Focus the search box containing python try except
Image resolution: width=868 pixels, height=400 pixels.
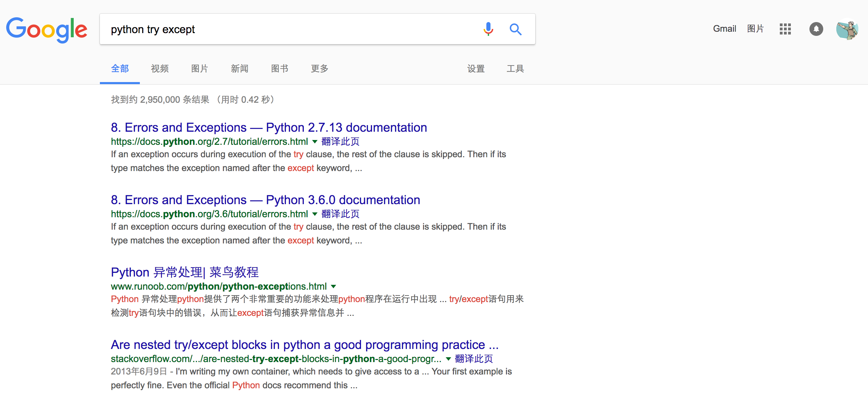point(289,29)
